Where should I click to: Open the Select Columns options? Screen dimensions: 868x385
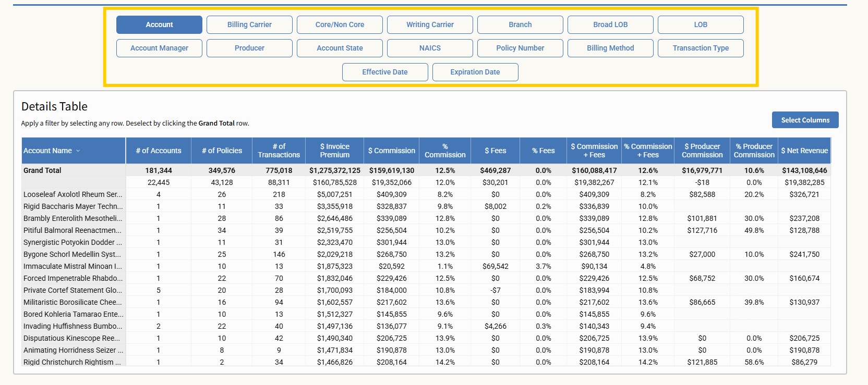805,120
